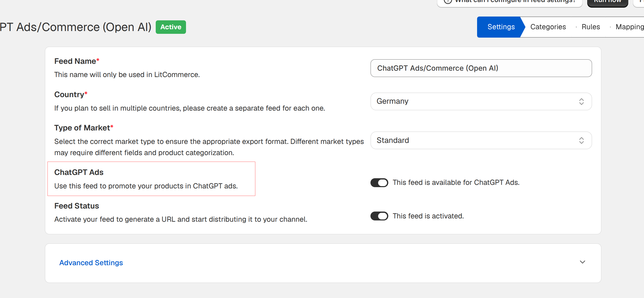Click the 'Type of Market' label
This screenshot has width=644, height=298.
tap(82, 128)
